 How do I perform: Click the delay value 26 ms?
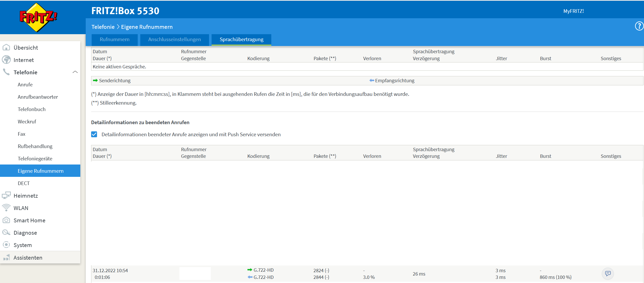pos(419,274)
